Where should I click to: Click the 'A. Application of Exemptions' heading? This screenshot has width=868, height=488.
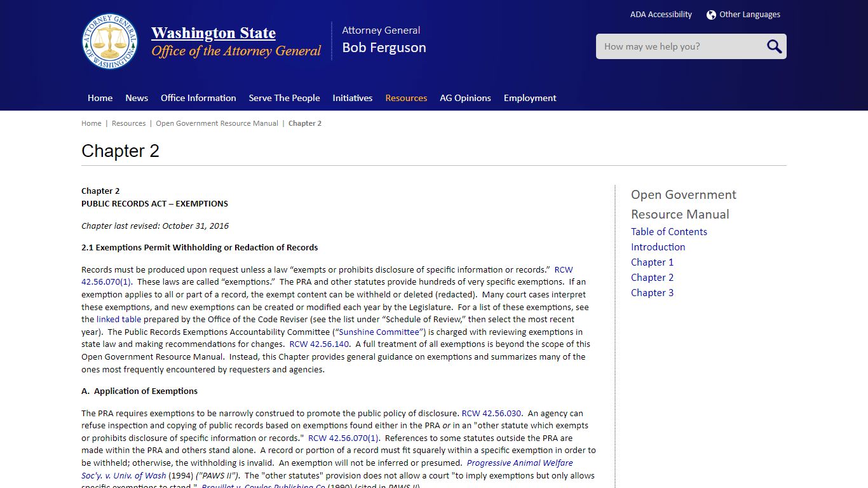click(139, 391)
